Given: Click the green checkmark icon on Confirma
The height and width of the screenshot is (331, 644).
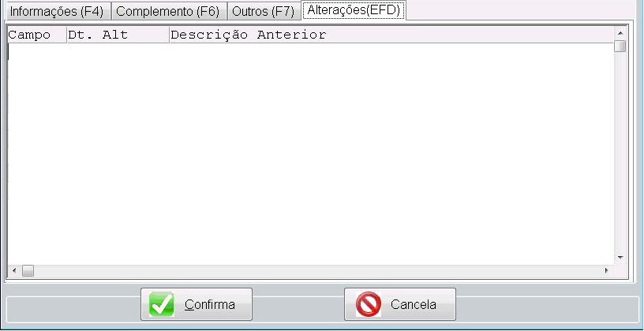Looking at the screenshot, I should [x=162, y=304].
